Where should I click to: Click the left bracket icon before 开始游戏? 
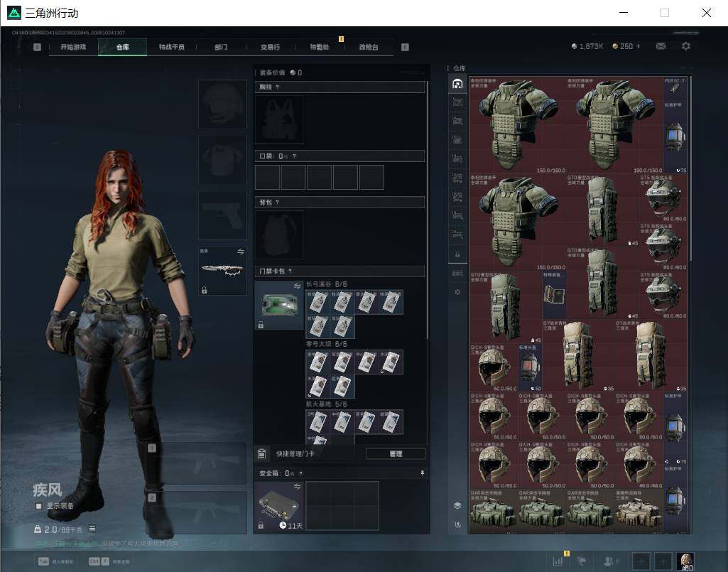(x=37, y=47)
